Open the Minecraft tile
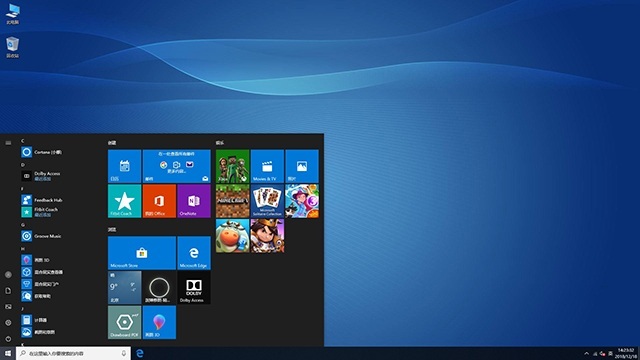Image resolution: width=640 pixels, height=360 pixels. coord(233,201)
